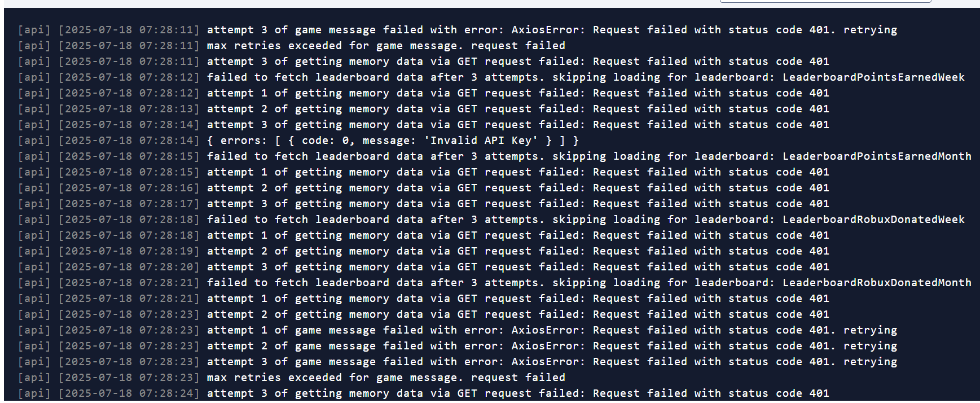The height and width of the screenshot is (403, 980).
Task: Click the 07:28:15 'attempt 1 of getting memory' message
Action: [x=518, y=172]
